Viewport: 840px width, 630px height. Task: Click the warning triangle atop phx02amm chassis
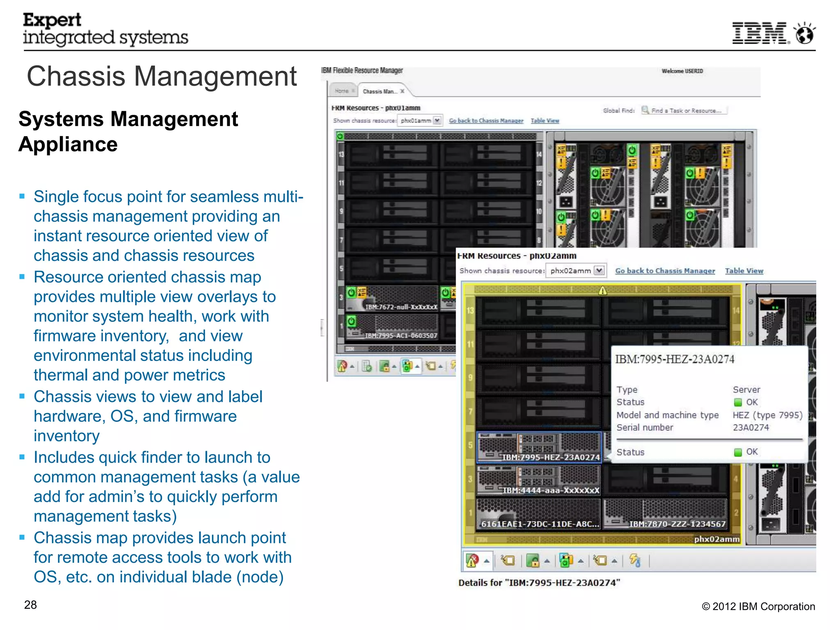(603, 290)
